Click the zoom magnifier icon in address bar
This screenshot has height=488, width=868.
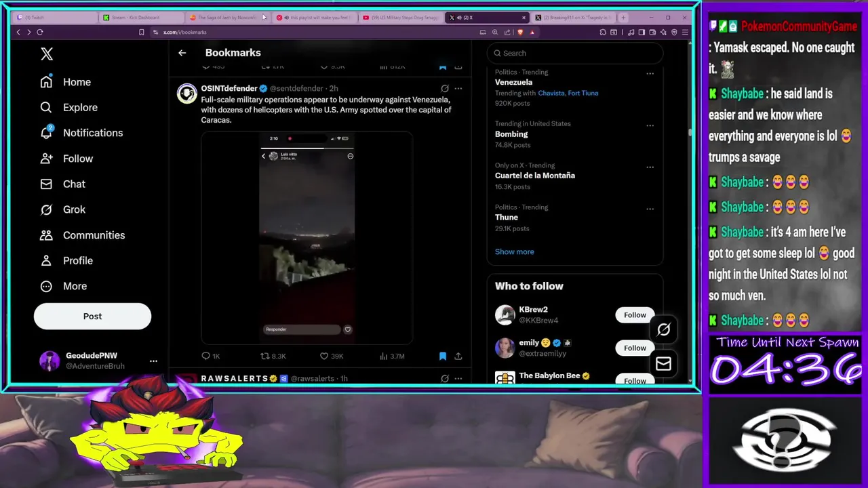point(495,32)
